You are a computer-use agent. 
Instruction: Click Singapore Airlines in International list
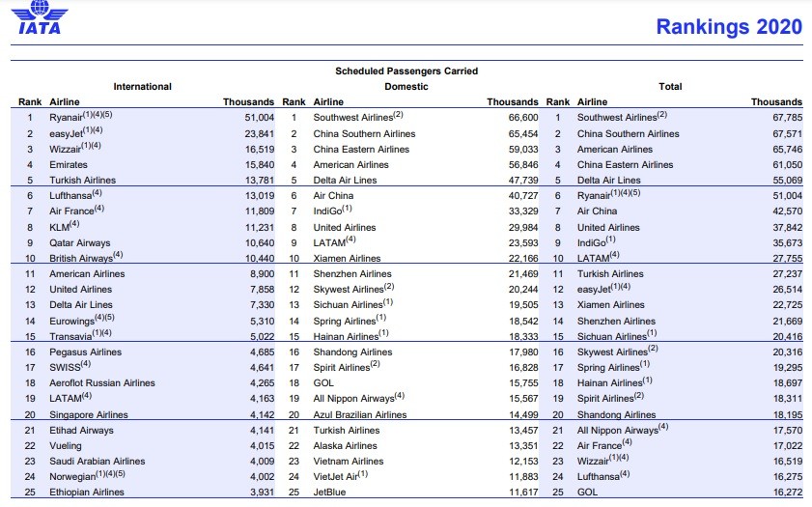pos(88,414)
